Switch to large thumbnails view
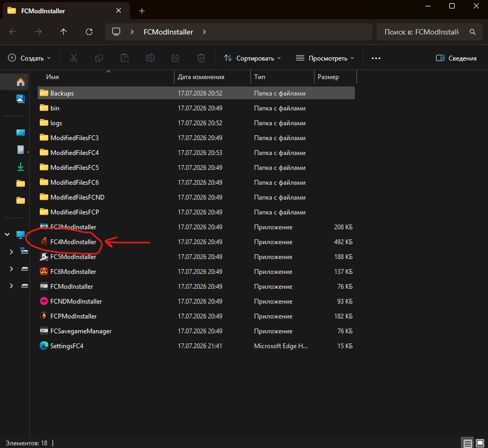This screenshot has width=488, height=448. [x=480, y=443]
